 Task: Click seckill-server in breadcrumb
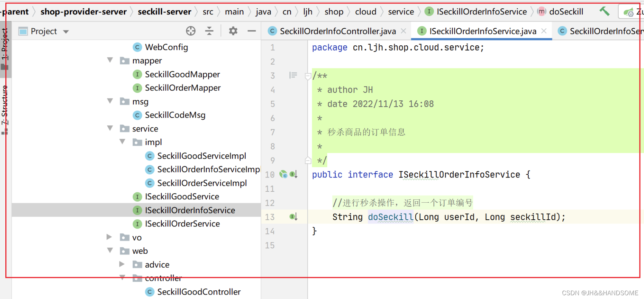[164, 12]
